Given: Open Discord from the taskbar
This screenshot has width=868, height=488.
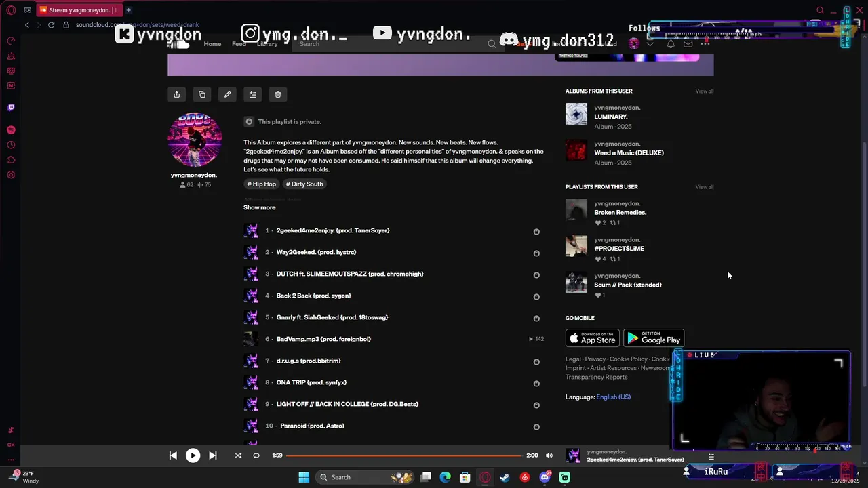Looking at the screenshot, I should point(545,477).
